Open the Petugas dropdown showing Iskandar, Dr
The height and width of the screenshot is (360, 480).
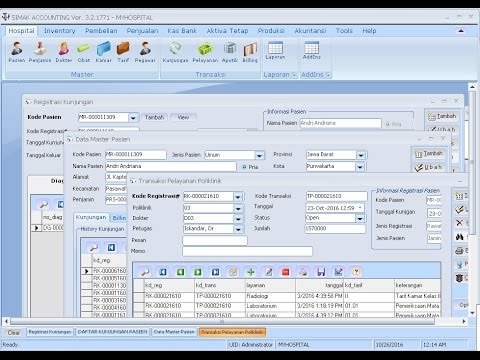point(238,229)
